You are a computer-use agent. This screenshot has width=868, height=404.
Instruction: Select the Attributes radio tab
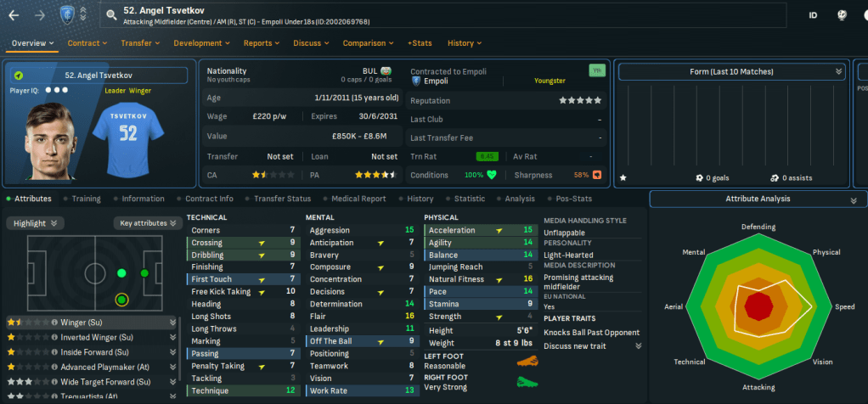[29, 199]
